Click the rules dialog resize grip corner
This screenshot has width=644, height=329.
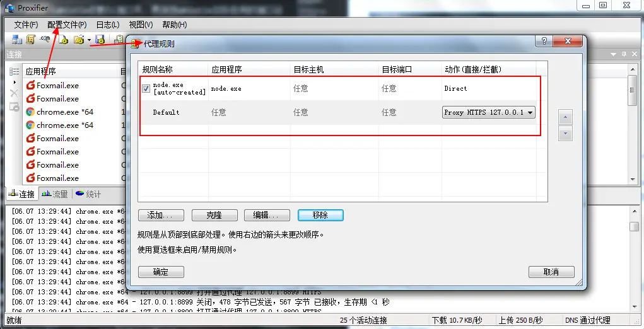[580, 282]
